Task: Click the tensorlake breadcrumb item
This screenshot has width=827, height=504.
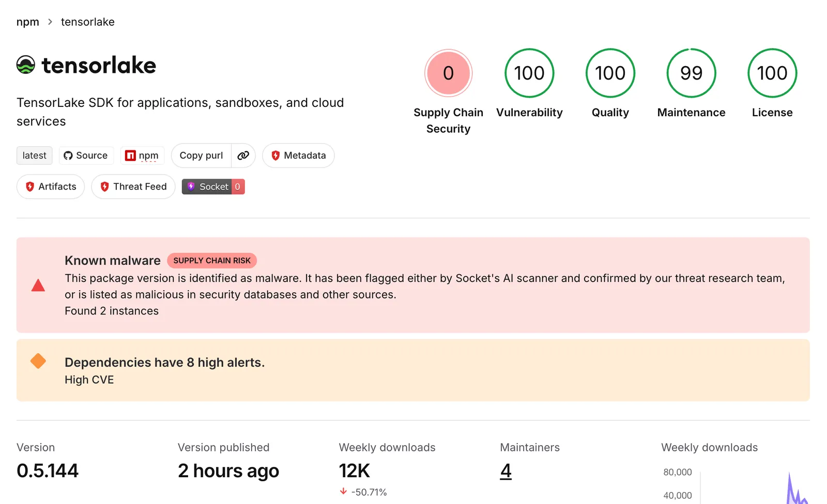Action: (x=88, y=22)
